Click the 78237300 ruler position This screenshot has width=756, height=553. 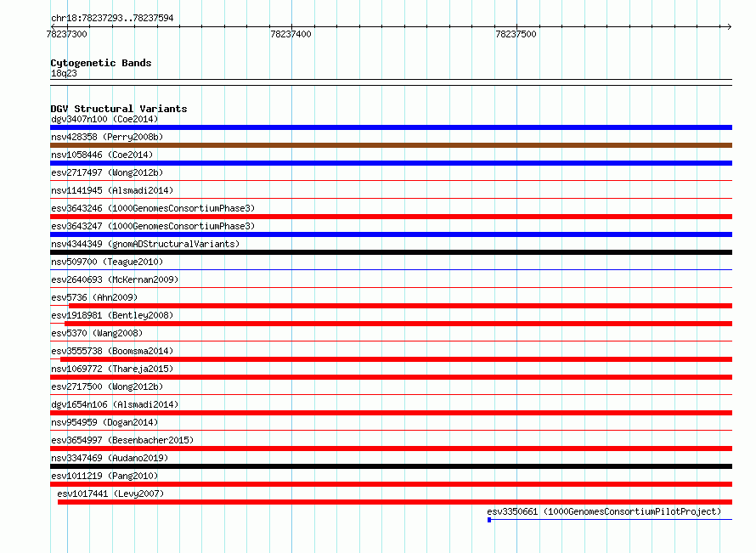[x=66, y=34]
